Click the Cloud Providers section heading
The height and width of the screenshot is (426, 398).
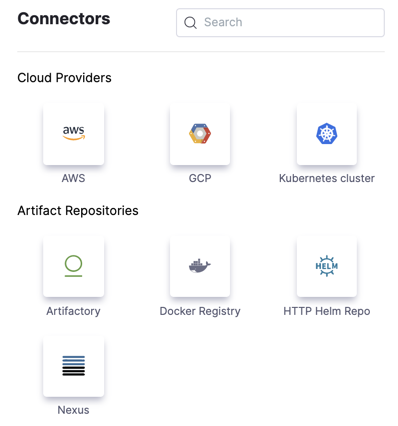[x=64, y=78]
